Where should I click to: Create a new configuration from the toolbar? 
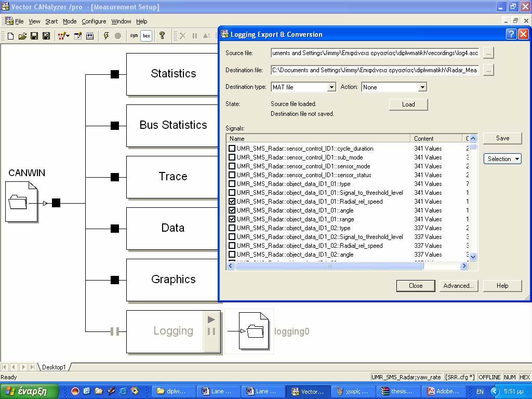point(10,36)
